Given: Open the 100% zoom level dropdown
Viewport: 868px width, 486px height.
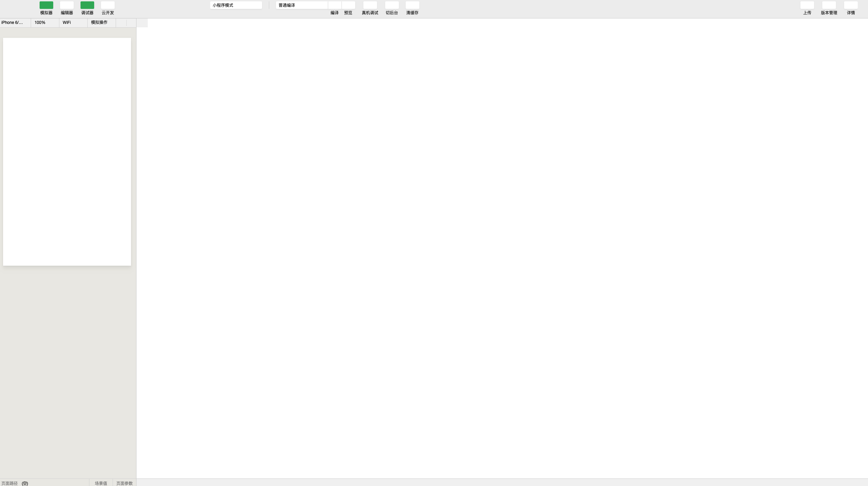Looking at the screenshot, I should (x=45, y=23).
